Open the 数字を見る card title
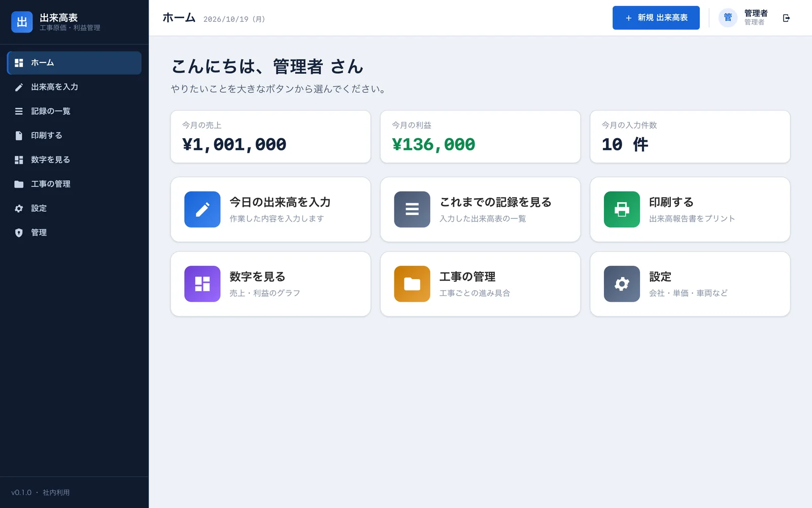812x508 pixels. point(257,277)
